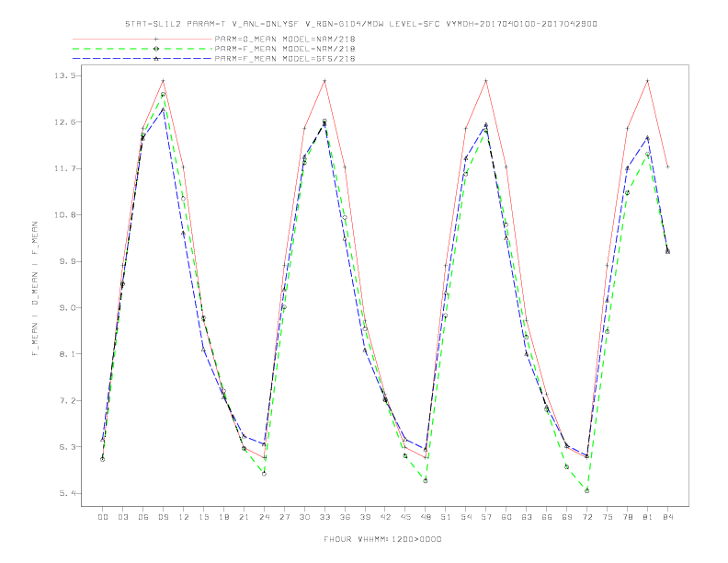This screenshot has height=563, width=728.
Task: Click forecast hour tick label 36
Action: click(x=345, y=517)
